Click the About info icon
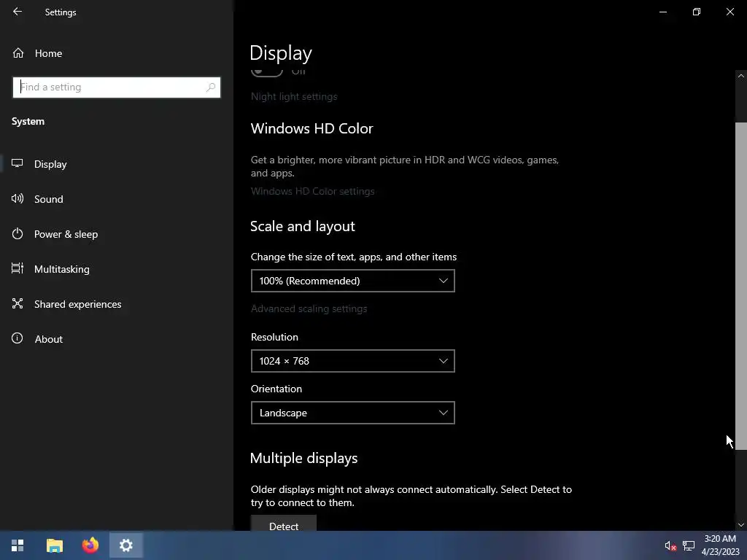Image resolution: width=747 pixels, height=560 pixels. tap(18, 338)
